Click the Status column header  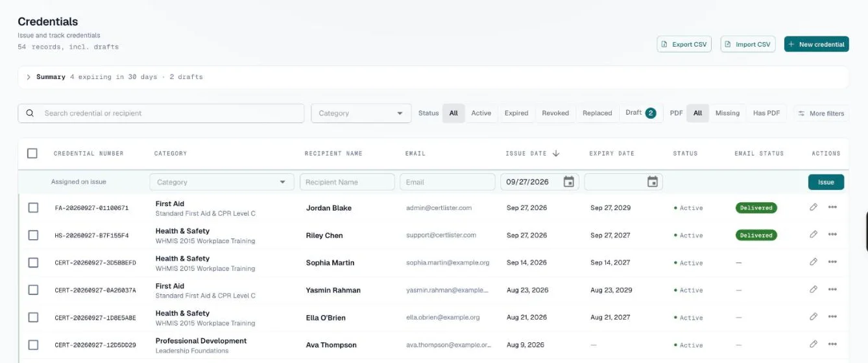point(685,154)
